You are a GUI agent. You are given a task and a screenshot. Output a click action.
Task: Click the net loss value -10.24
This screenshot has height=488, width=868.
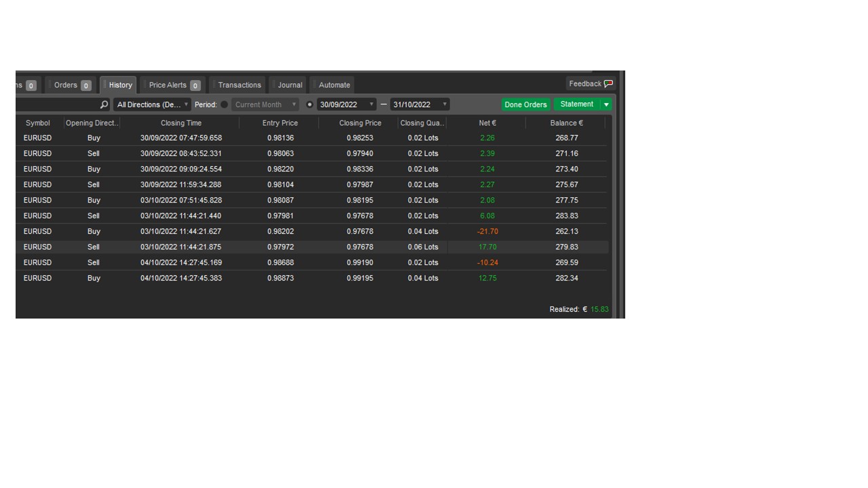point(487,263)
